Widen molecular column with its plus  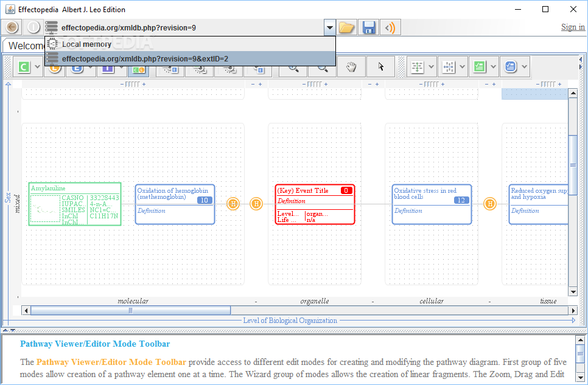click(x=144, y=85)
